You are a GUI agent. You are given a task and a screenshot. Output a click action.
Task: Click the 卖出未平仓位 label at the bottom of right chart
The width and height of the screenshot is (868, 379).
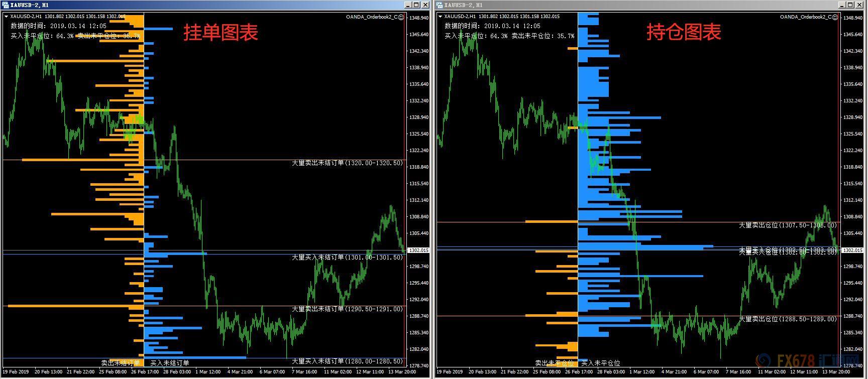555,363
